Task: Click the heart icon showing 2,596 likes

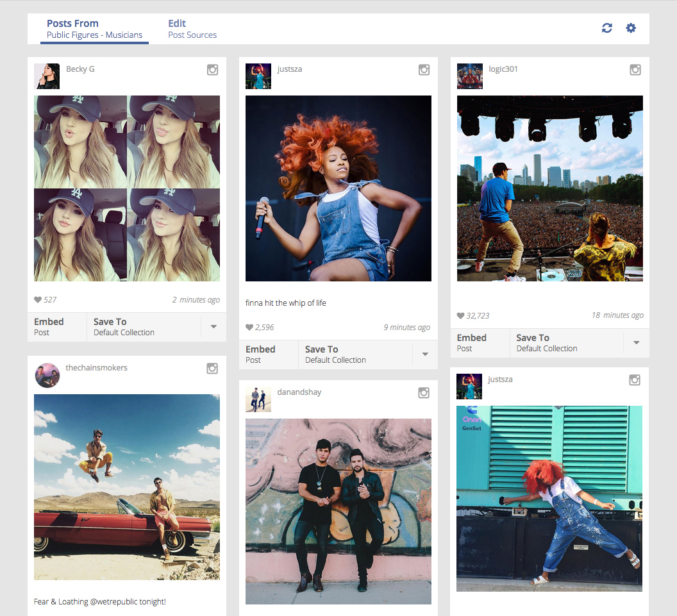Action: 249,327
